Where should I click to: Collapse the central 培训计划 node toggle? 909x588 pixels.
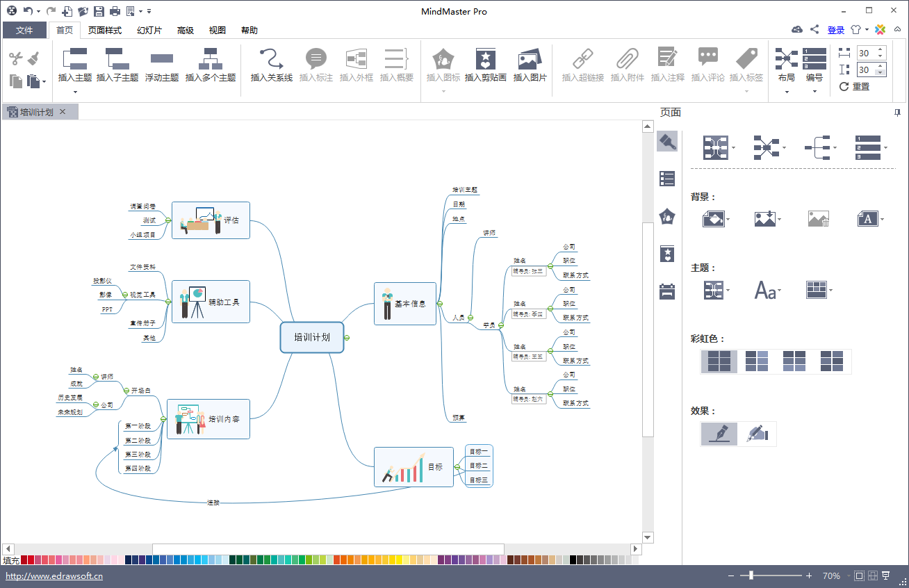click(x=347, y=338)
